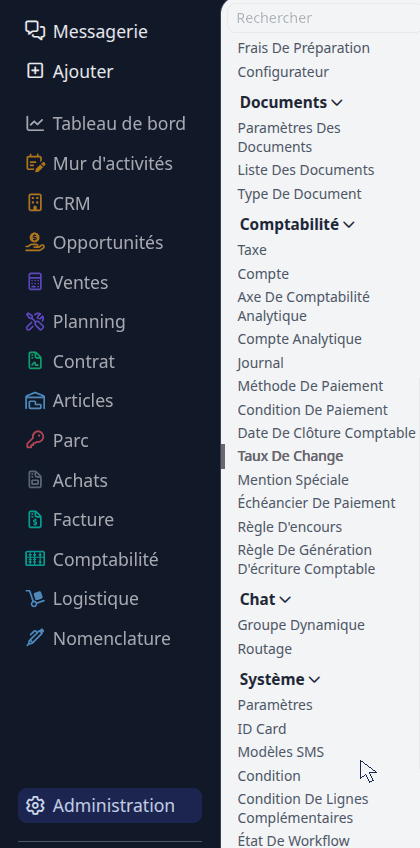
Task: Collapse the Documents section
Action: coord(291,102)
